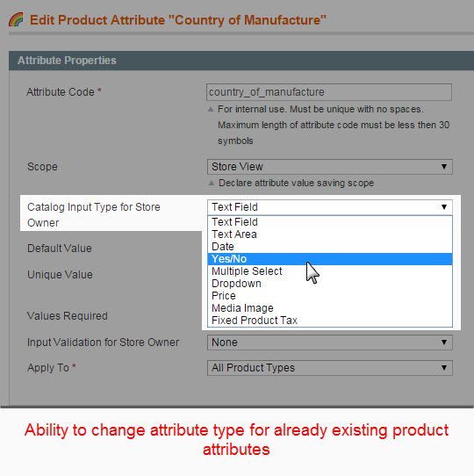Choose highlighted Yes/No option
474x476 pixels.
click(x=330, y=259)
